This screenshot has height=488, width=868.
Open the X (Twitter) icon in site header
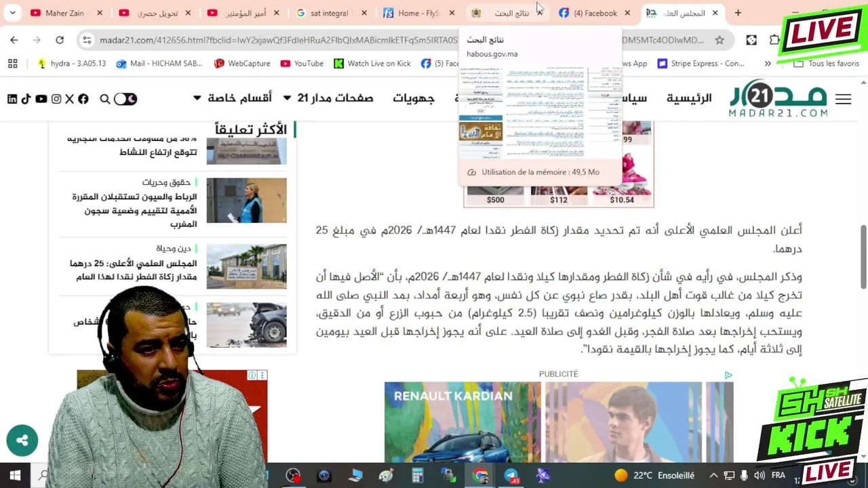click(69, 99)
